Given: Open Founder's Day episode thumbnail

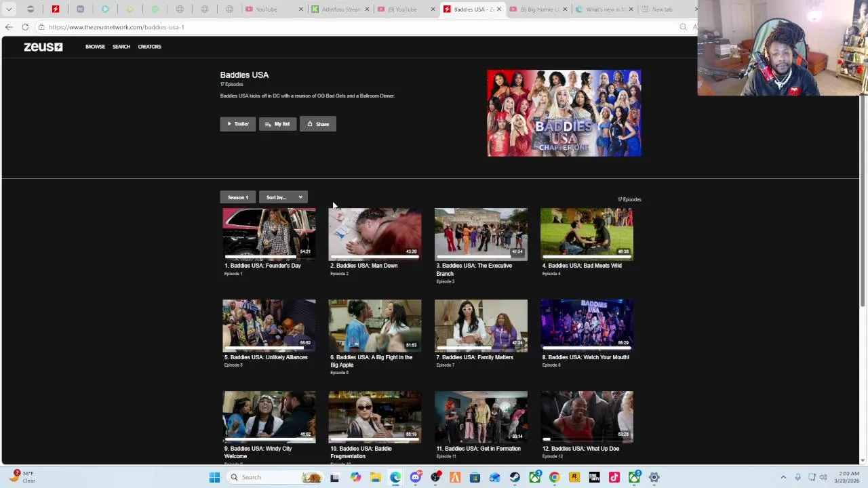Looking at the screenshot, I should point(269,234).
